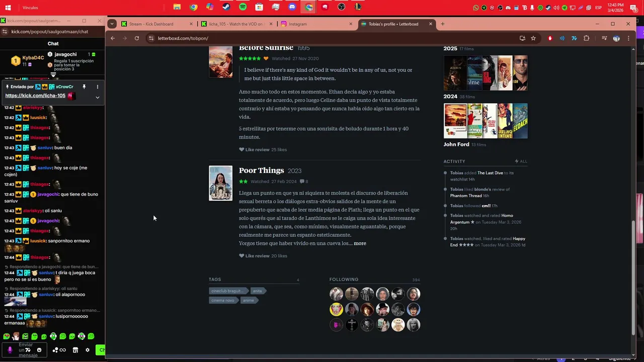
Task: Bookmark this page with the star icon
Action: (x=533, y=38)
